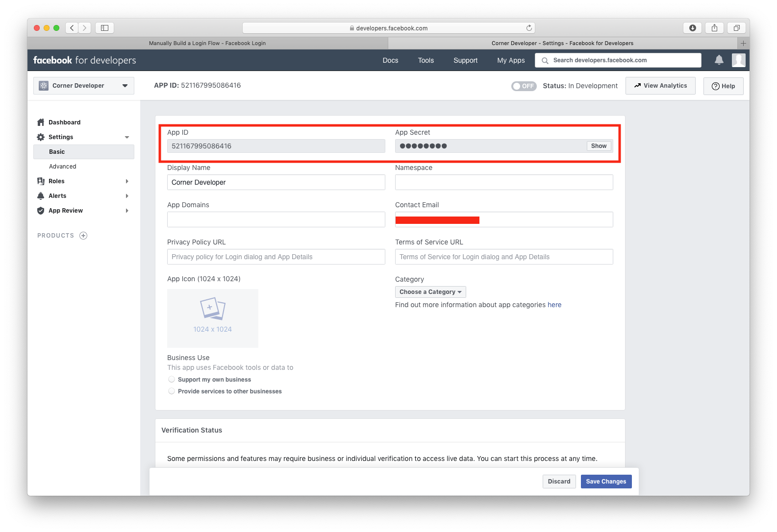Click Save Changes button
Image resolution: width=777 pixels, height=532 pixels.
point(606,482)
